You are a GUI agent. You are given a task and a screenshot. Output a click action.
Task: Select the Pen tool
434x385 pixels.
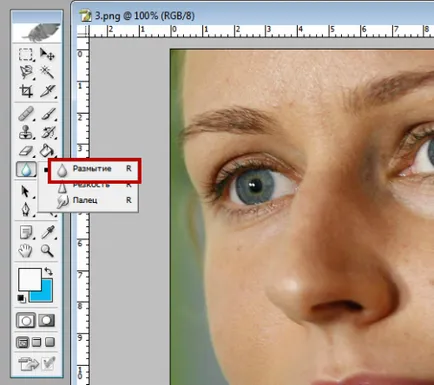(x=26, y=210)
